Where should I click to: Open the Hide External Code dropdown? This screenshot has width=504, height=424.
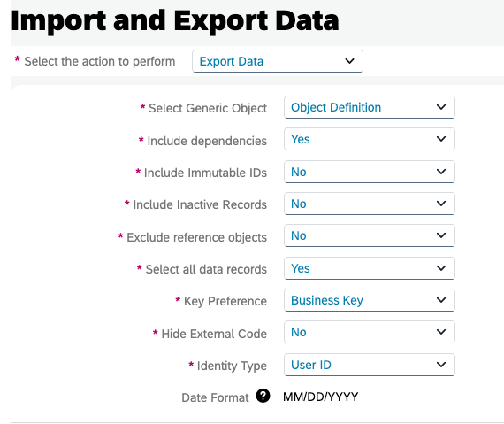click(x=370, y=332)
